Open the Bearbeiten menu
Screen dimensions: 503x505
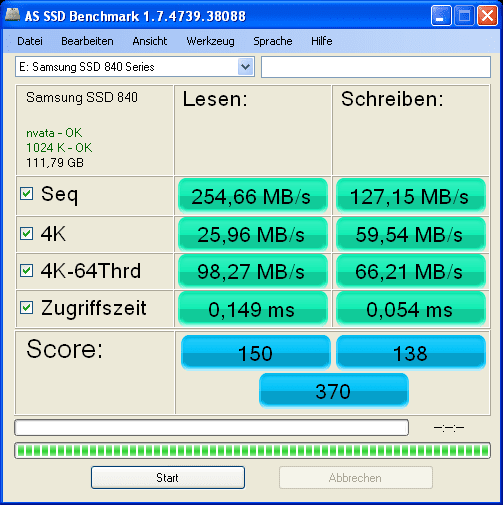pos(87,41)
